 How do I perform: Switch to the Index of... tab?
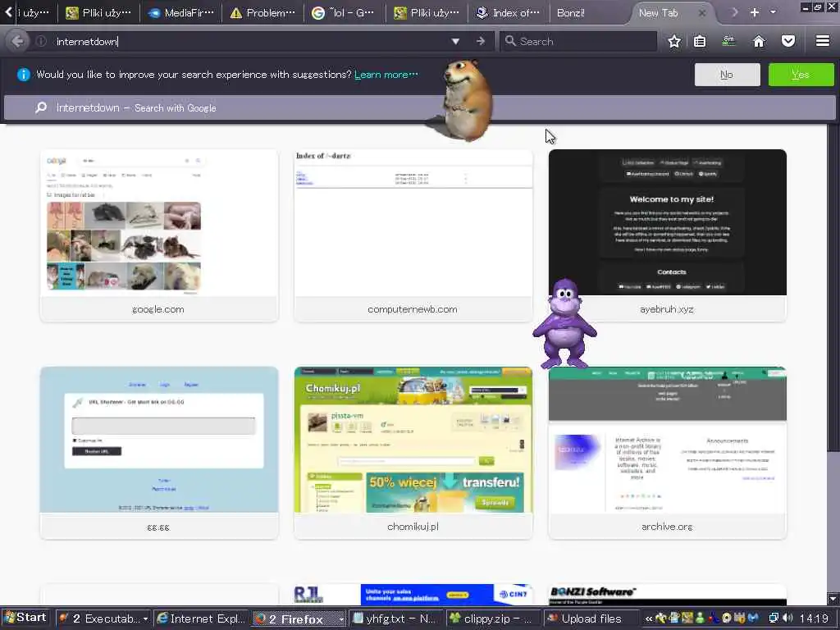click(509, 13)
